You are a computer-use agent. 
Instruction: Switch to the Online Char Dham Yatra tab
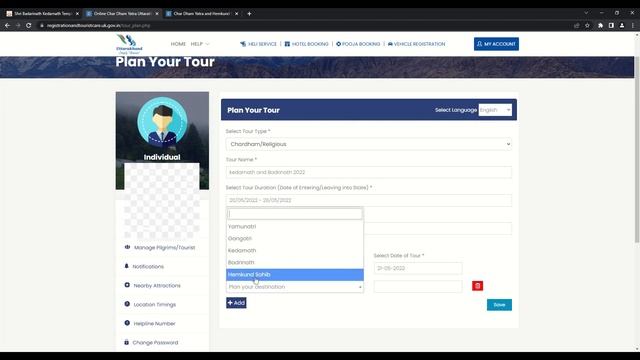coord(122,13)
